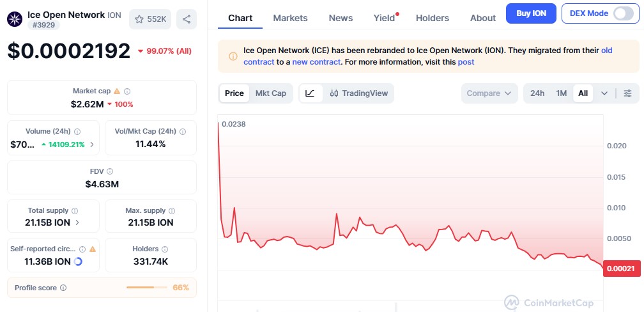This screenshot has height=312, width=644.
Task: Set chart range to 1M
Action: [x=562, y=93]
